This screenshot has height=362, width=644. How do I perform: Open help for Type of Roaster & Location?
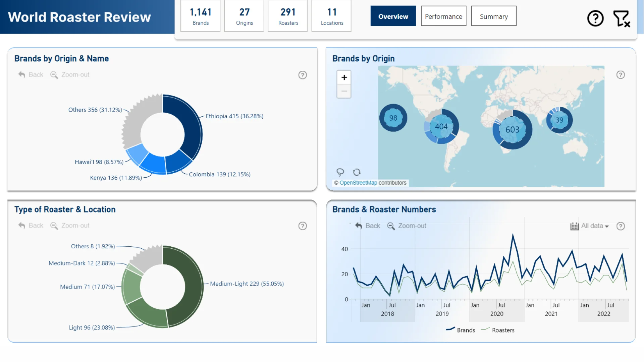tap(303, 226)
